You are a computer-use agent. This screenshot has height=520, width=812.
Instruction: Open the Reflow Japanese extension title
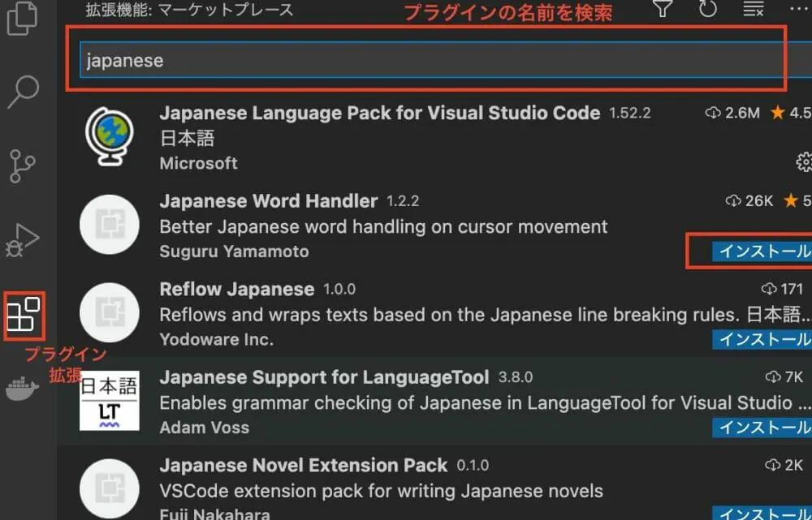[237, 290]
